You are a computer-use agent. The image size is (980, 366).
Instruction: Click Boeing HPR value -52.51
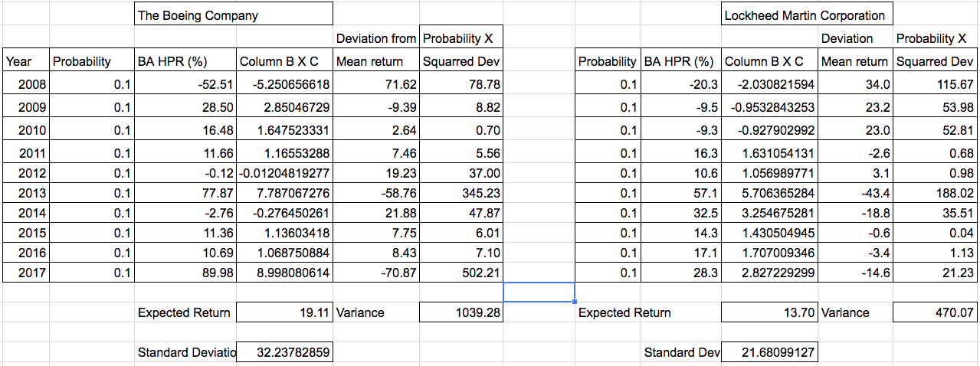[185, 84]
